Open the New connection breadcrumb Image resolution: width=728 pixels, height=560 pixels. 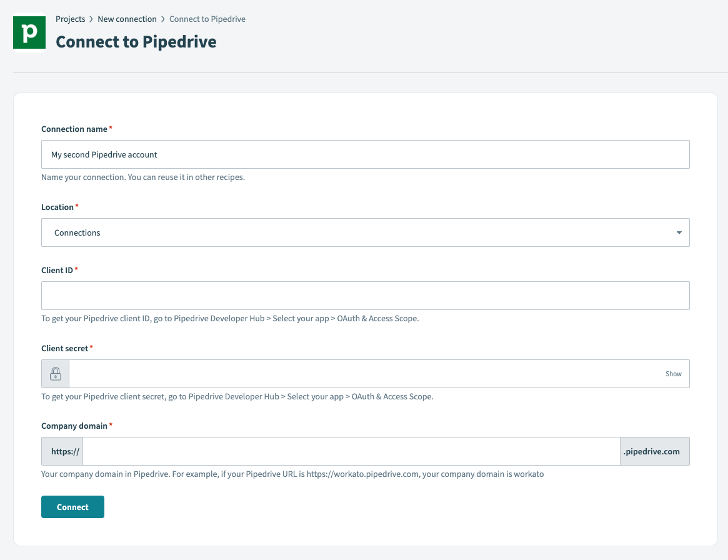point(127,19)
